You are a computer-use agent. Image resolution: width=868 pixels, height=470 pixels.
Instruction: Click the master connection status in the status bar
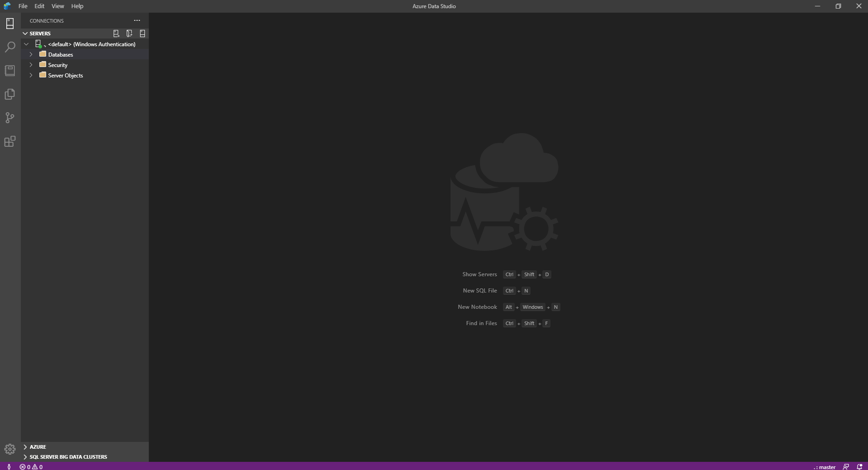[x=824, y=467]
